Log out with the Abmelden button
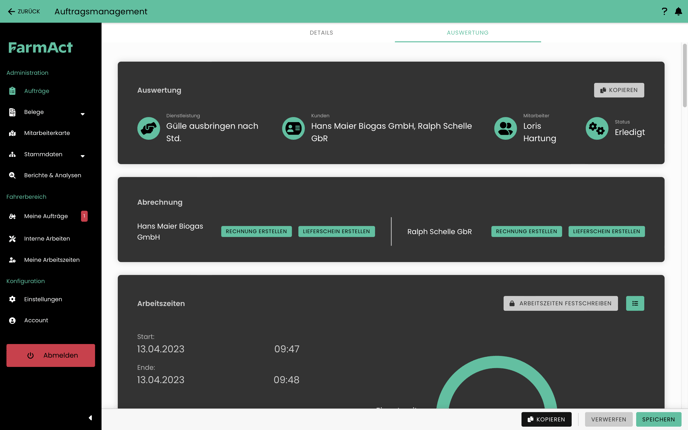Screen dimensions: 688x430 (x=50, y=355)
